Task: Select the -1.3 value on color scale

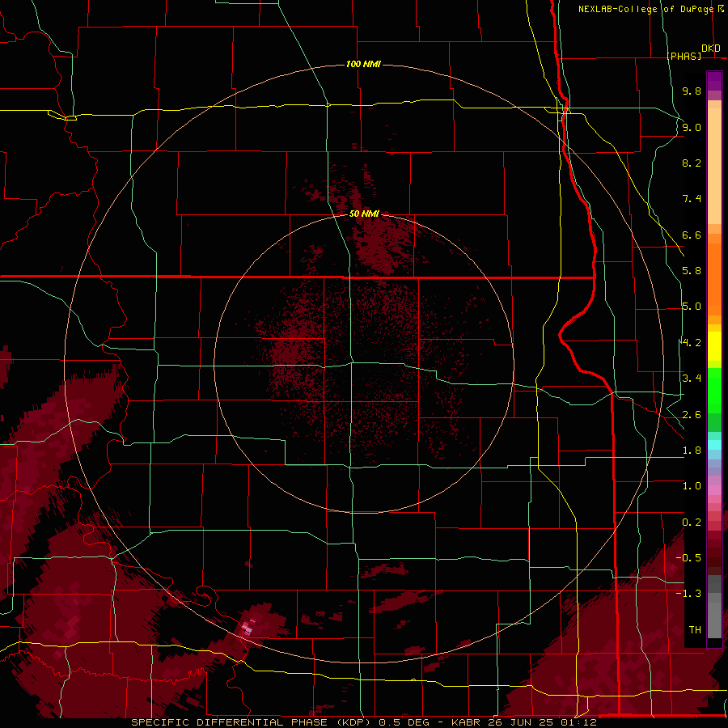Action: click(x=688, y=594)
